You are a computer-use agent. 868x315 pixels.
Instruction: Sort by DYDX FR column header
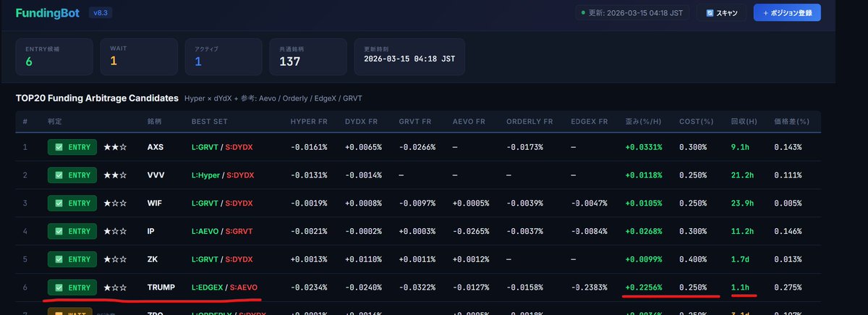[362, 121]
